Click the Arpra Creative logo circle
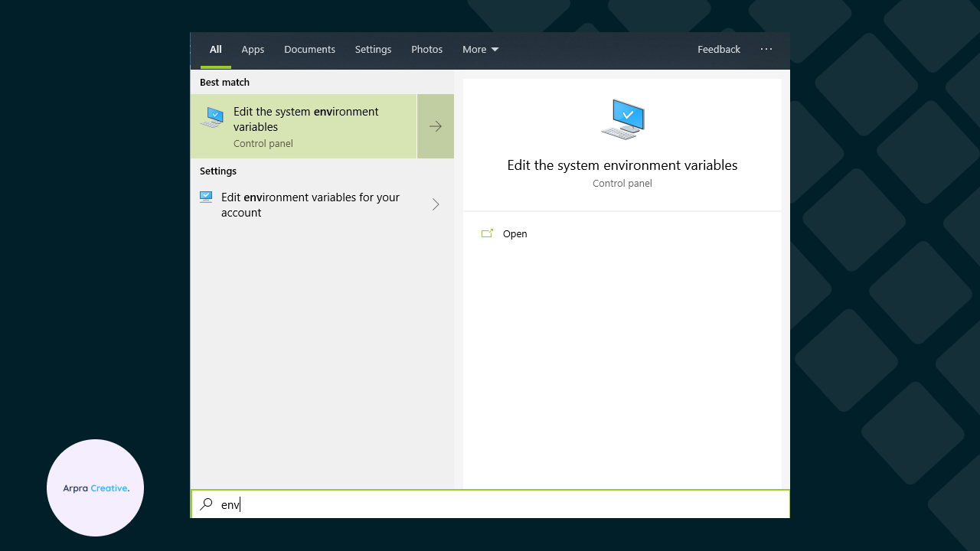Viewport: 980px width, 551px height. [x=96, y=487]
